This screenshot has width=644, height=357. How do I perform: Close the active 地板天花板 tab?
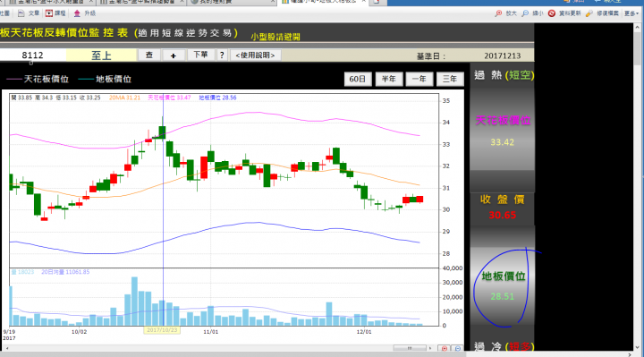pos(364,2)
